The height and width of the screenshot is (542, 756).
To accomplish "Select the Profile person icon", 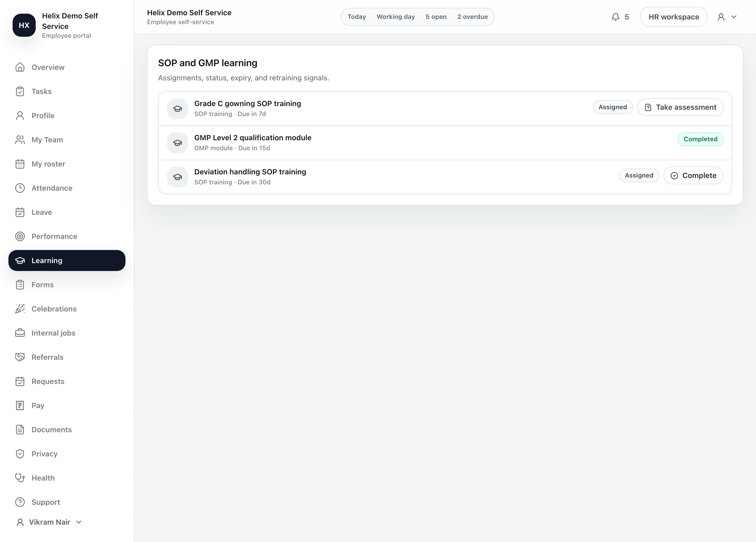I will tap(20, 116).
